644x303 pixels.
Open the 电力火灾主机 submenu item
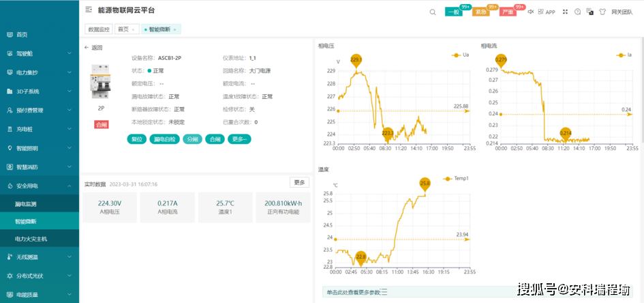[40, 238]
